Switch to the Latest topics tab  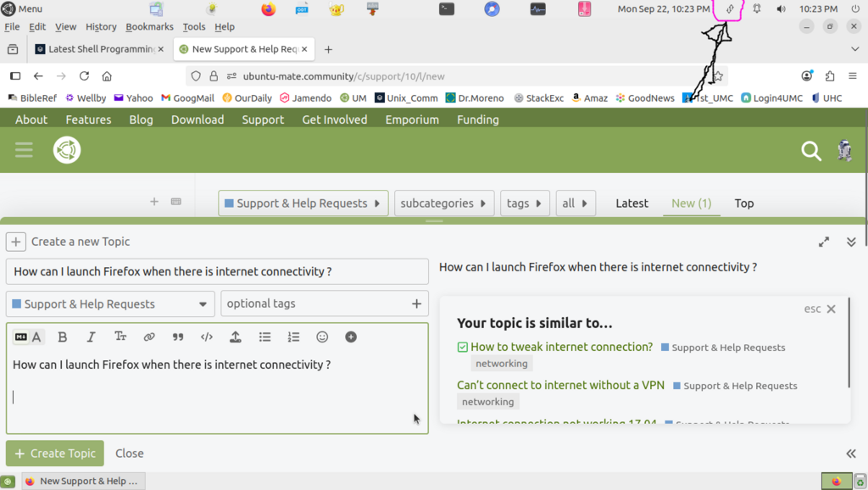(632, 203)
